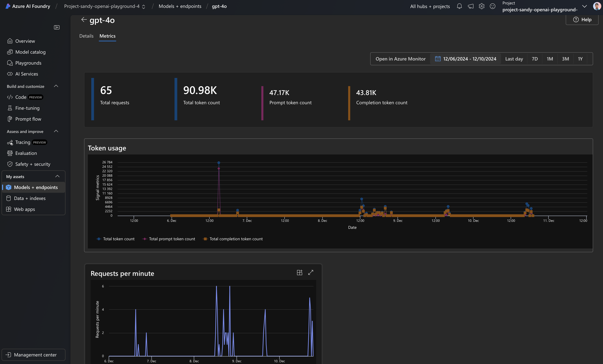Viewport: 603px width, 364px height.
Task: Collapse the left sidebar panel icon
Action: (x=57, y=27)
